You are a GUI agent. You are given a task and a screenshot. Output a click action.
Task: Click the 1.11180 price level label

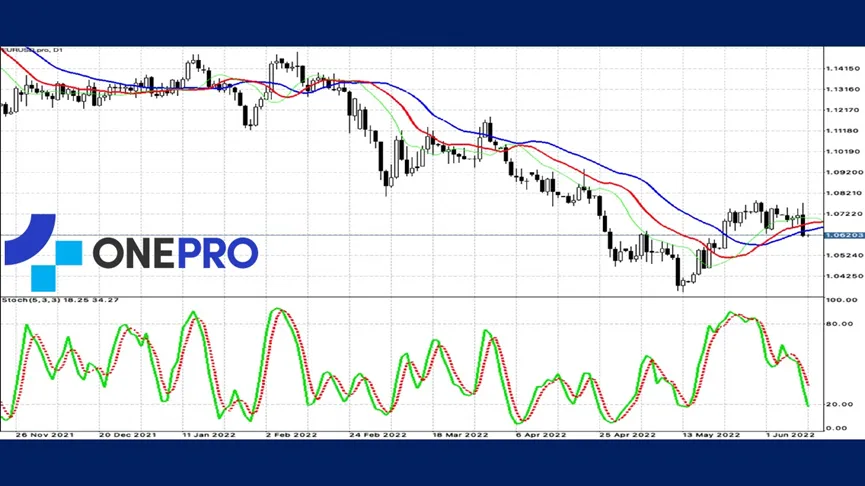(842, 131)
